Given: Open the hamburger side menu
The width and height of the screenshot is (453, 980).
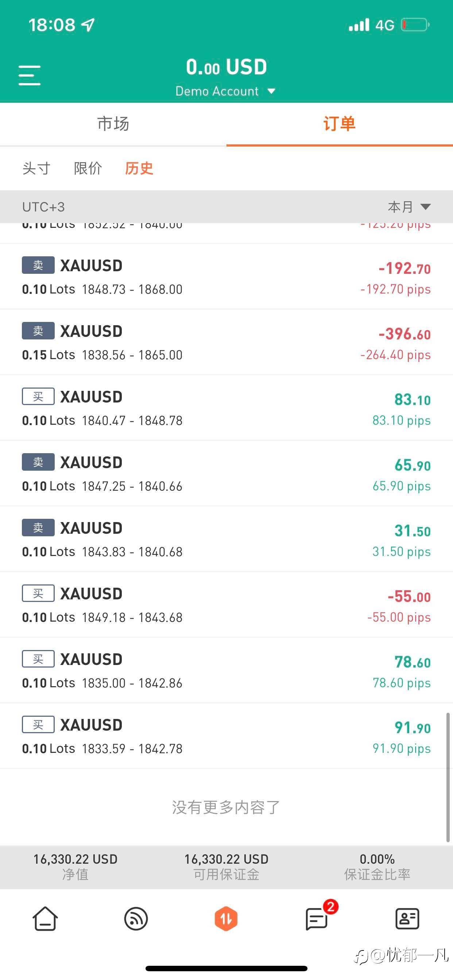Looking at the screenshot, I should [30, 75].
